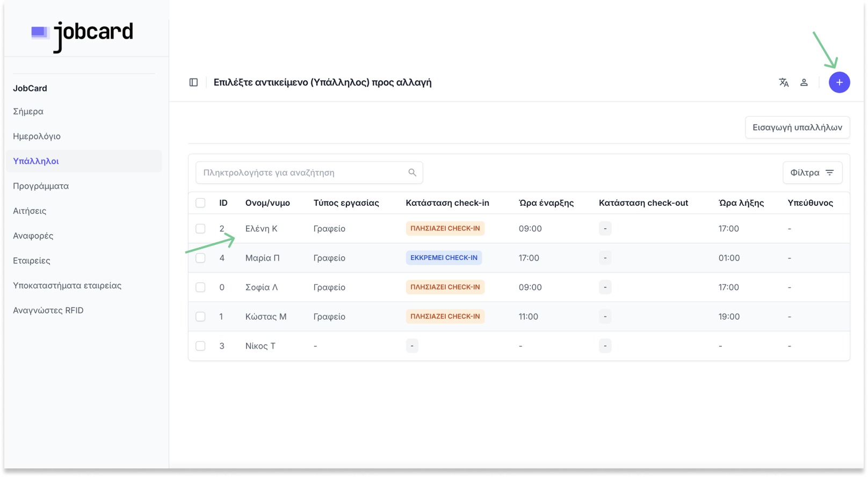Click the Εισαγωγή υπαλλήλων button
This screenshot has height=477, width=868.
(x=797, y=127)
